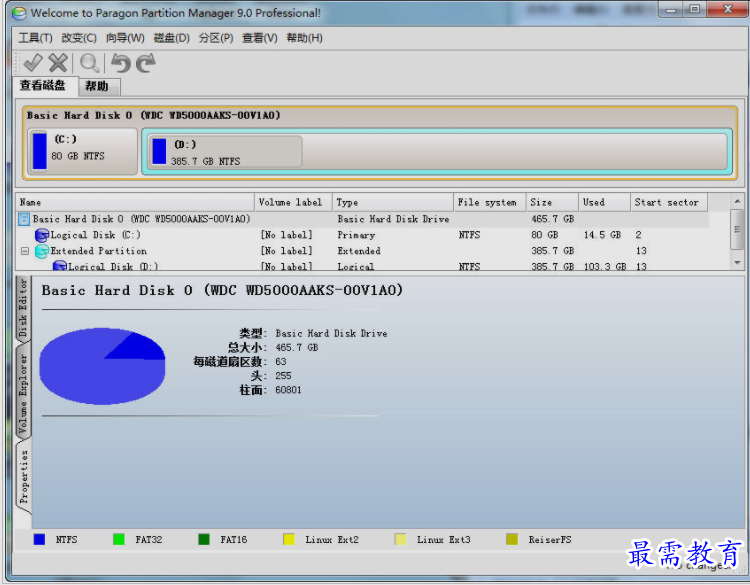This screenshot has height=585, width=750.
Task: Click the Apply changes checkmark icon
Action: coord(33,63)
